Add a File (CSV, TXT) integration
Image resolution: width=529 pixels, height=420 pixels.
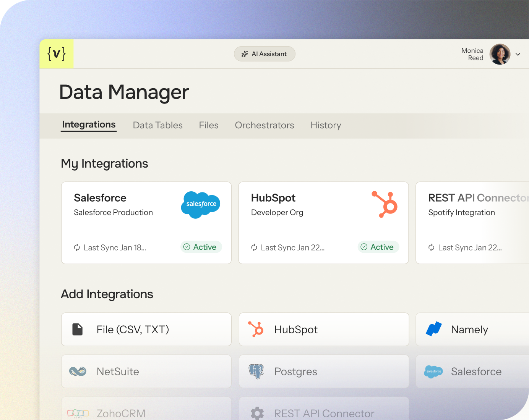tap(146, 330)
